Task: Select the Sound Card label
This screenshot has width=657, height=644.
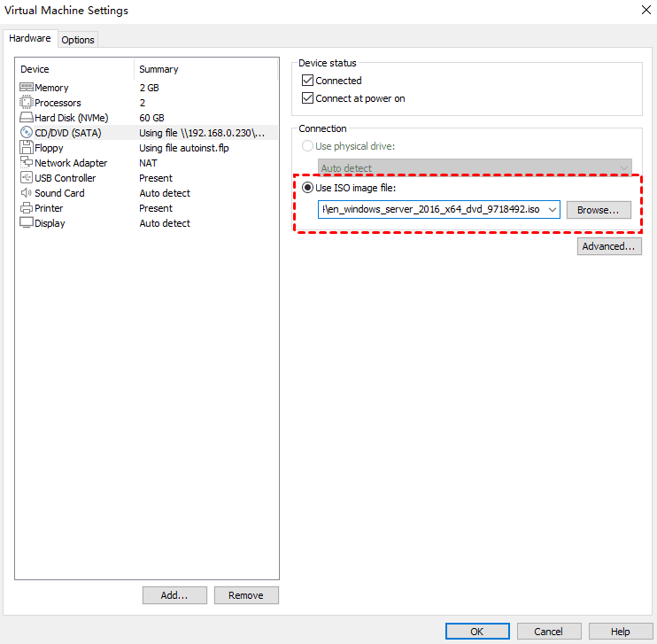Action: pyautogui.click(x=59, y=193)
